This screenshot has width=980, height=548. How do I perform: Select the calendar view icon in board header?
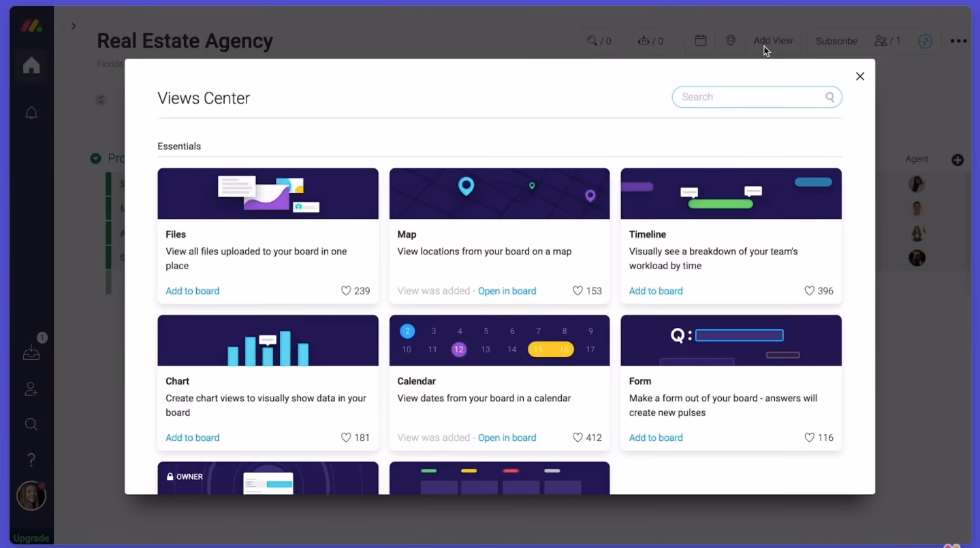(x=701, y=41)
